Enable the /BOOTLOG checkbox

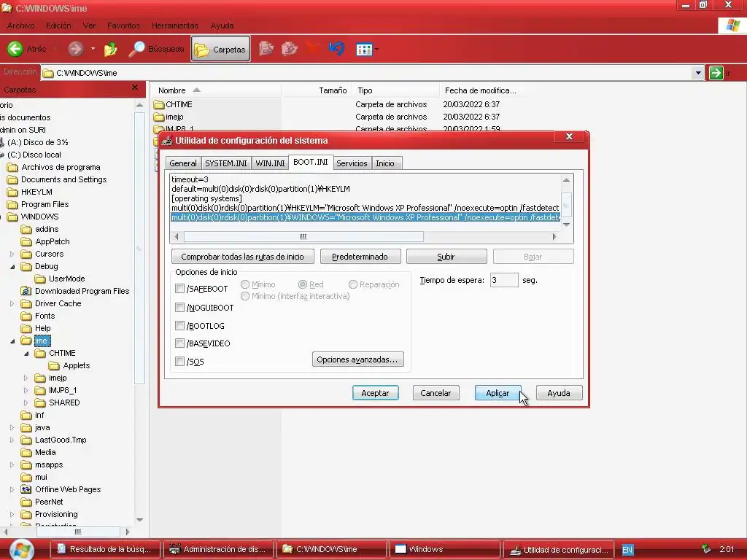click(179, 326)
